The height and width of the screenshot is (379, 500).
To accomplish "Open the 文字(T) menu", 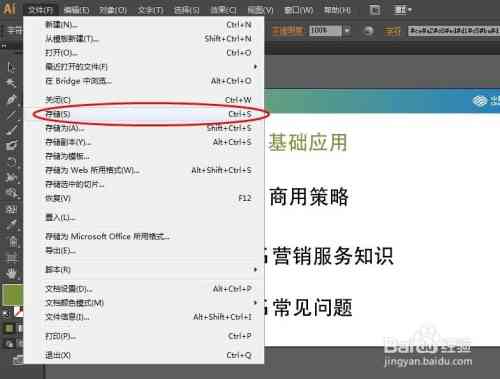I will click(x=150, y=10).
